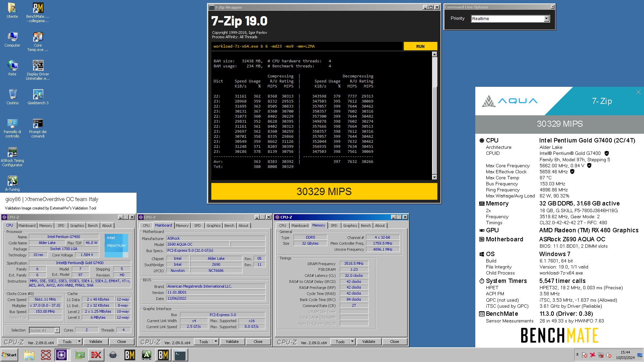Open About tab in third CPU-Z window
Image resolution: width=644 pixels, height=362 pixels.
[x=380, y=226]
